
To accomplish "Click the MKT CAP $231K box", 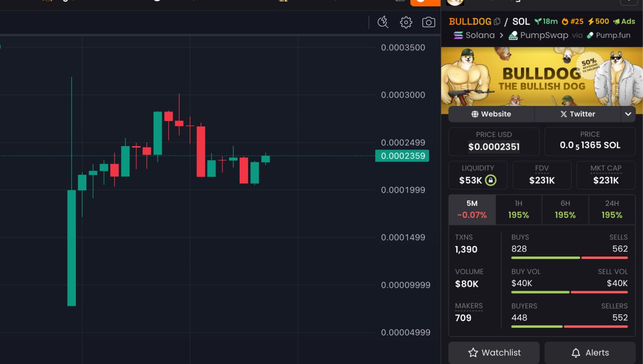I will tap(606, 175).
